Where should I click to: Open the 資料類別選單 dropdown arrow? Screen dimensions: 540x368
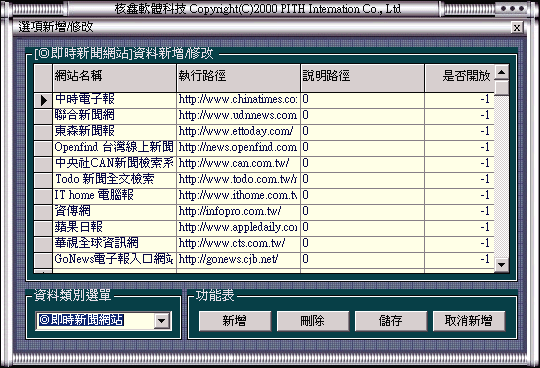pyautogui.click(x=161, y=321)
